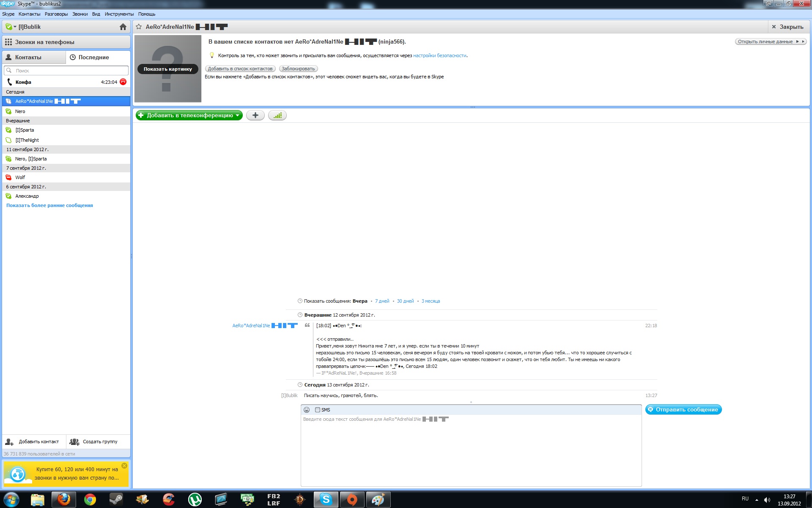The width and height of the screenshot is (812, 508).
Task: Open Звонки на телефоны dial pad
Action: [x=66, y=42]
